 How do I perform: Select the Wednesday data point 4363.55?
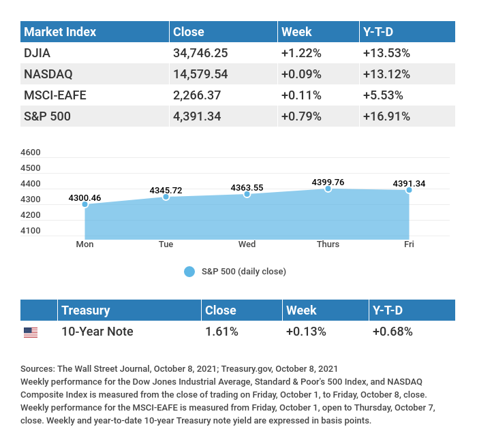click(x=247, y=194)
